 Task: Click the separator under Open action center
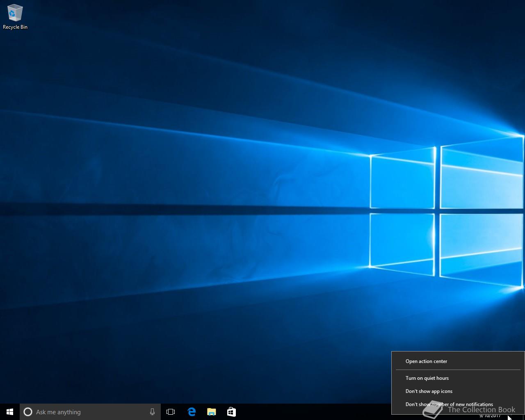[x=458, y=370]
